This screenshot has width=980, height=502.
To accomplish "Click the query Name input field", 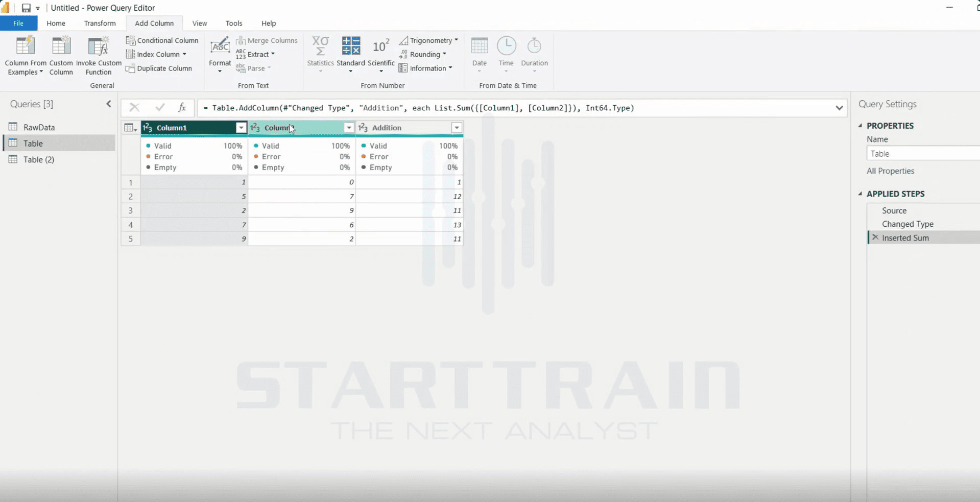I will click(x=923, y=154).
